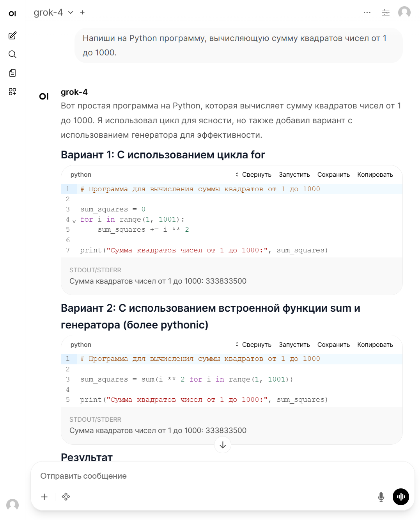420x520 pixels.
Task: Click the Open WebUI logo in the sidebar
Action: coord(12,13)
